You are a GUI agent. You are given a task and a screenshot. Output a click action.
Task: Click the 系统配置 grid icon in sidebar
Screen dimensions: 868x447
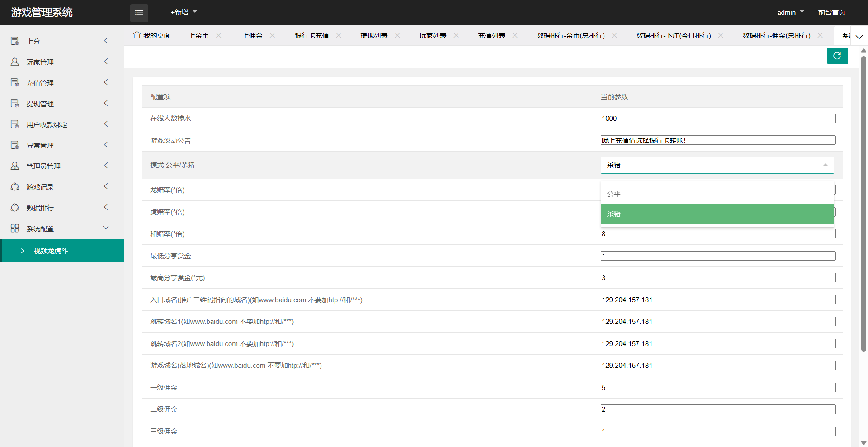click(15, 228)
